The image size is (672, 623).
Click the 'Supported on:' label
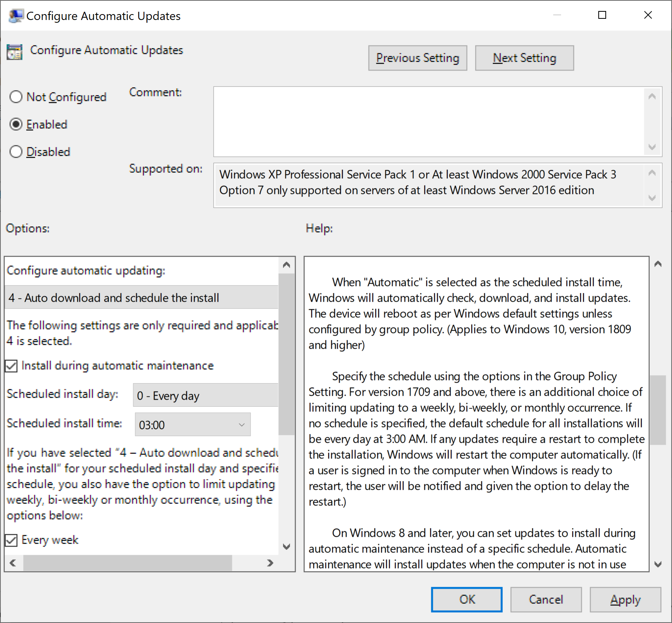(x=166, y=169)
